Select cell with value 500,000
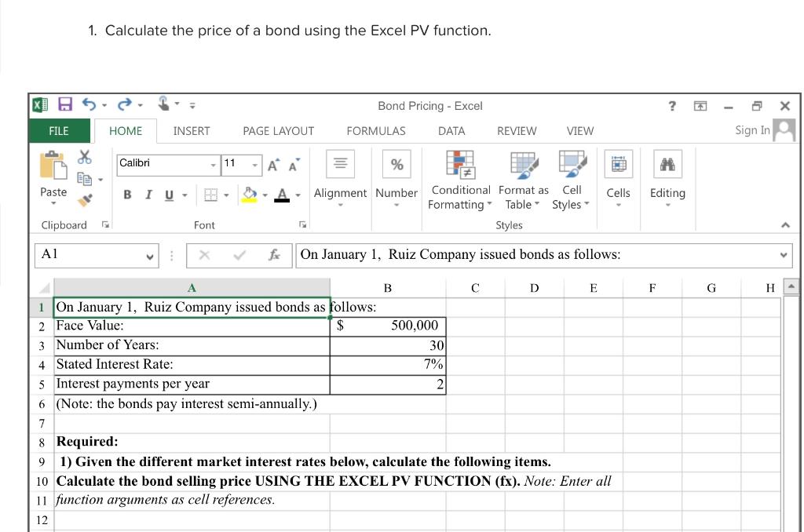The width and height of the screenshot is (804, 532). (x=388, y=326)
